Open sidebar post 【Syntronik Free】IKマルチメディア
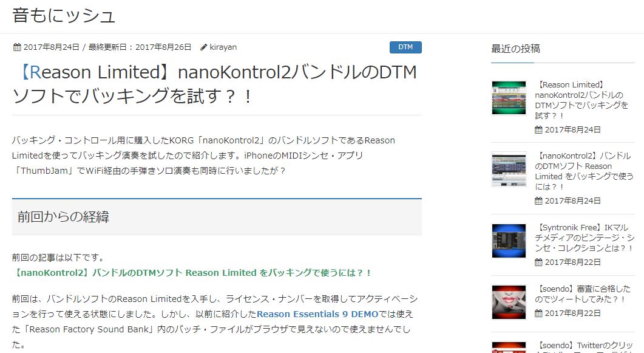This screenshot has height=353, width=644. coord(585,238)
